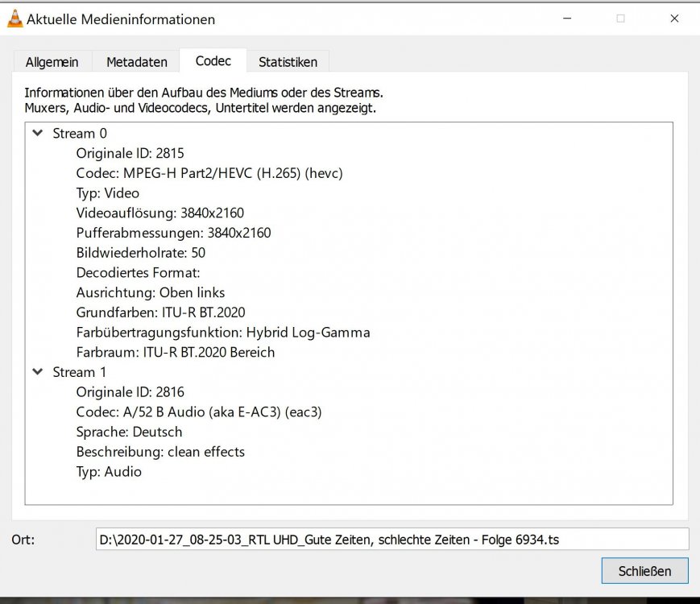The height and width of the screenshot is (604, 700).
Task: Collapse the Stream 1 chevron
Action: [x=38, y=371]
